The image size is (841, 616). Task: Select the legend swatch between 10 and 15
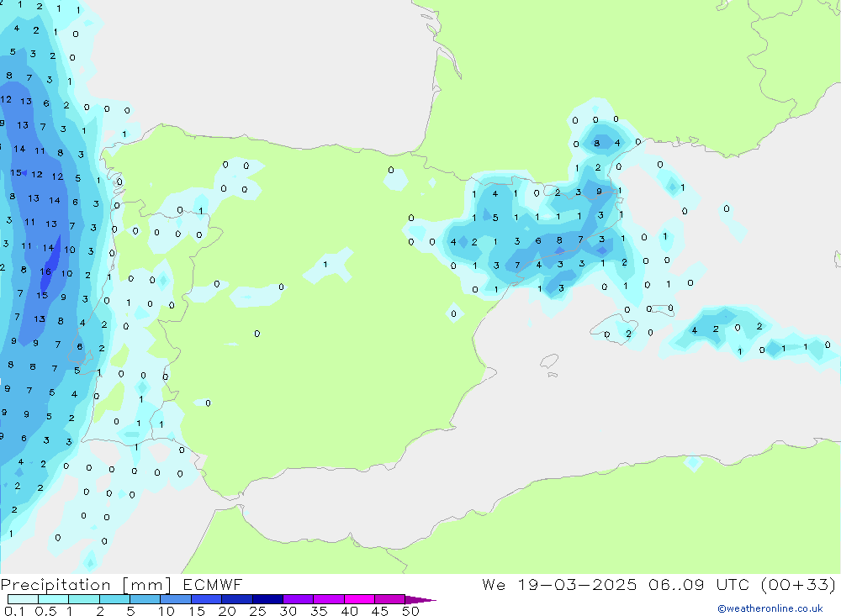tap(176, 599)
